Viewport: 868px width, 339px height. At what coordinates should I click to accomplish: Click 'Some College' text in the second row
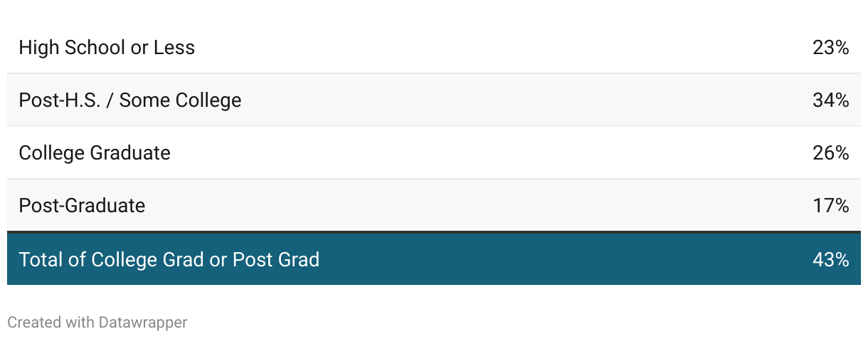pyautogui.click(x=181, y=100)
